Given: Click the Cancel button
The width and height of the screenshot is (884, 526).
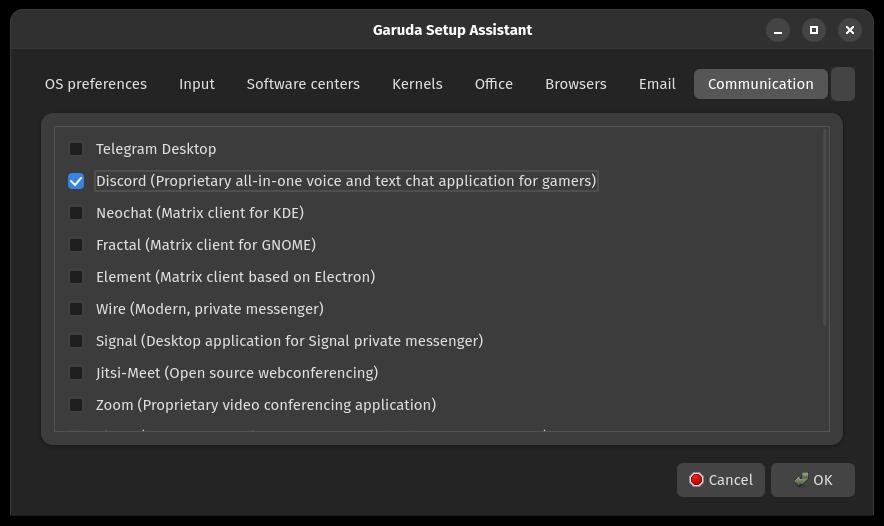Looking at the screenshot, I should [721, 480].
